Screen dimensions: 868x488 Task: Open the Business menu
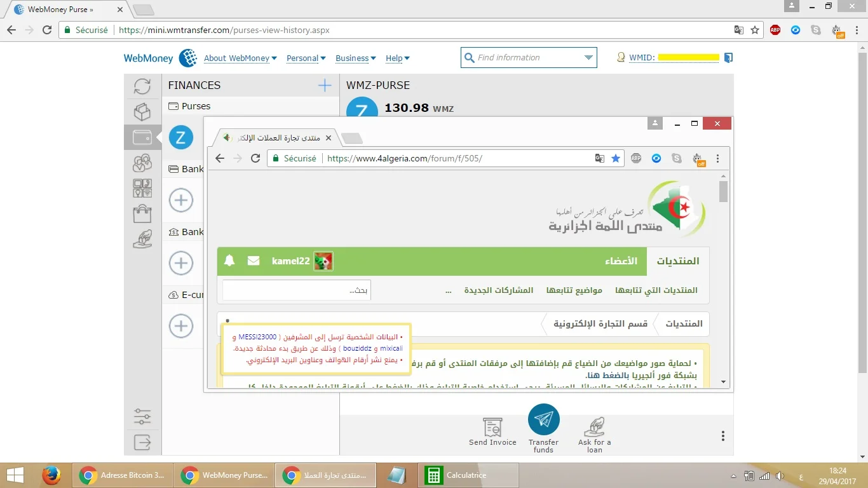(355, 58)
